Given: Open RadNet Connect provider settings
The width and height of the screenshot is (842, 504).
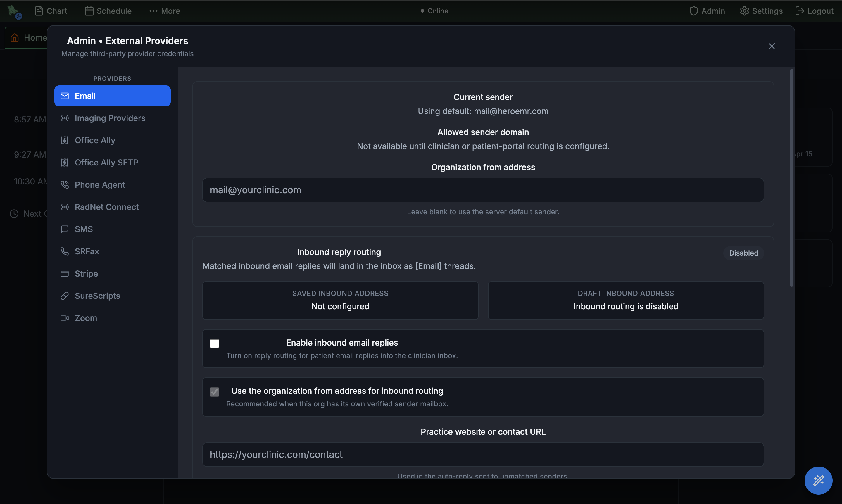Looking at the screenshot, I should tap(113, 207).
